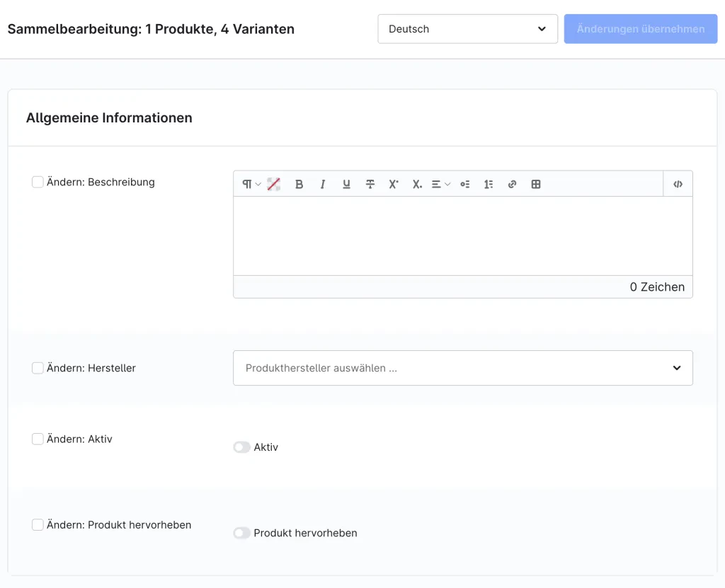
Task: Check the Ändern: Hersteller checkbox
Action: (38, 368)
